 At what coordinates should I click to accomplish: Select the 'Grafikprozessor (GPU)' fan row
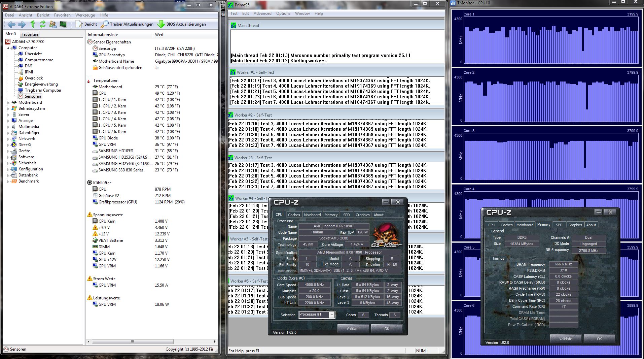tap(152, 202)
